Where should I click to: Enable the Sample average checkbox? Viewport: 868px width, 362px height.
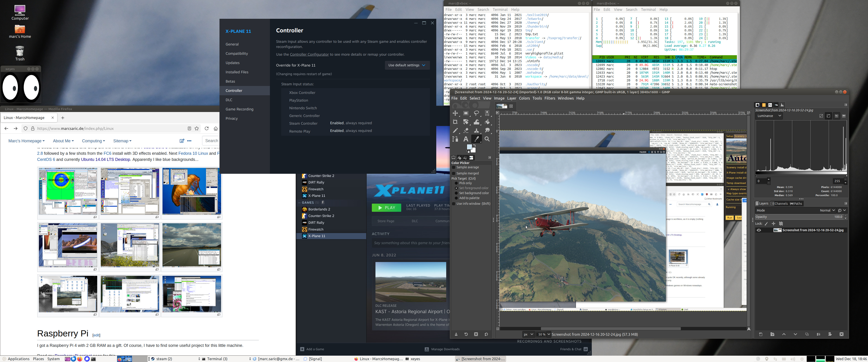453,167
